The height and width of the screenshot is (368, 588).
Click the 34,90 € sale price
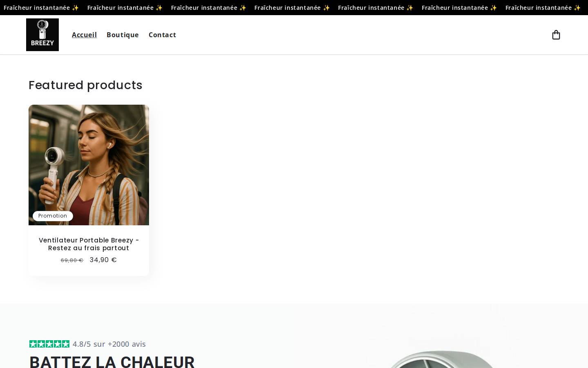[x=103, y=260]
